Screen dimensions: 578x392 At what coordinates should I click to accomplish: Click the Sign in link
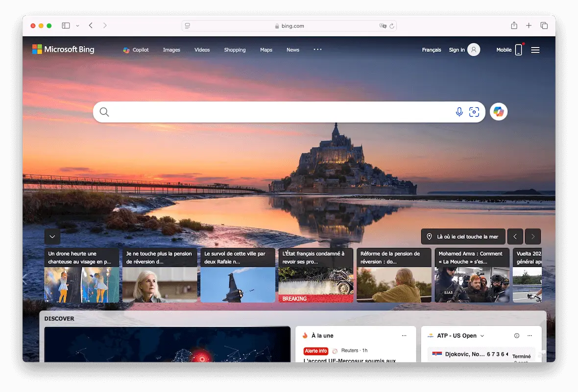coord(457,50)
